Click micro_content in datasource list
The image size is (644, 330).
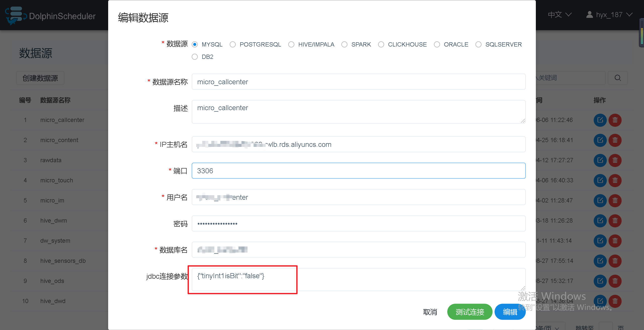pyautogui.click(x=59, y=140)
